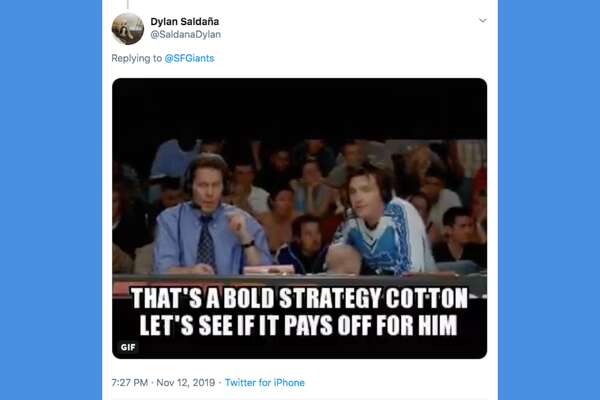The width and height of the screenshot is (600, 400).
Task: Click the 'Replying to' label text
Action: coord(137,58)
